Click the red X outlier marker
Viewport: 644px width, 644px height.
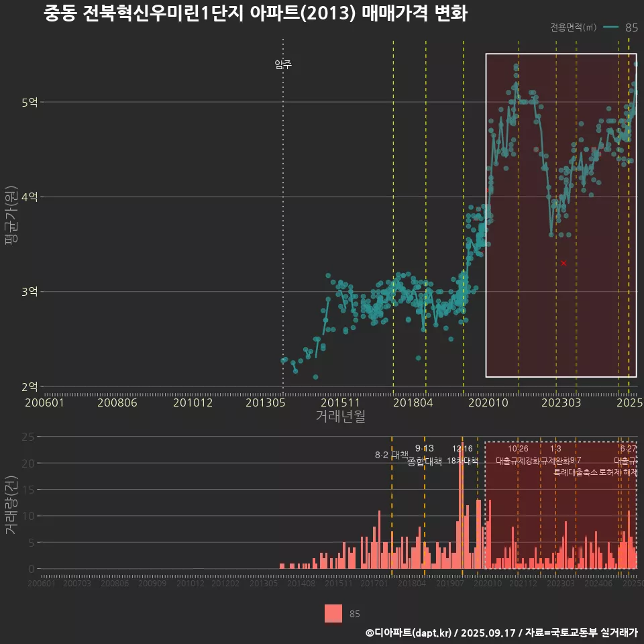click(x=563, y=263)
